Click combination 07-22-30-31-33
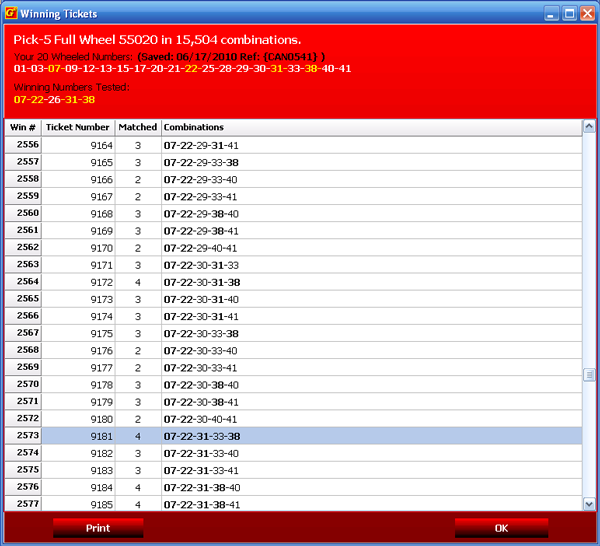Image resolution: width=600 pixels, height=546 pixels. pyautogui.click(x=201, y=266)
